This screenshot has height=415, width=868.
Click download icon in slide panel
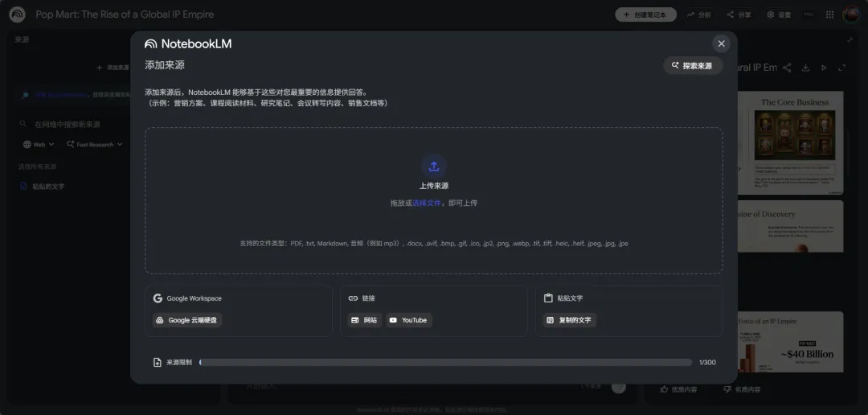(x=805, y=68)
